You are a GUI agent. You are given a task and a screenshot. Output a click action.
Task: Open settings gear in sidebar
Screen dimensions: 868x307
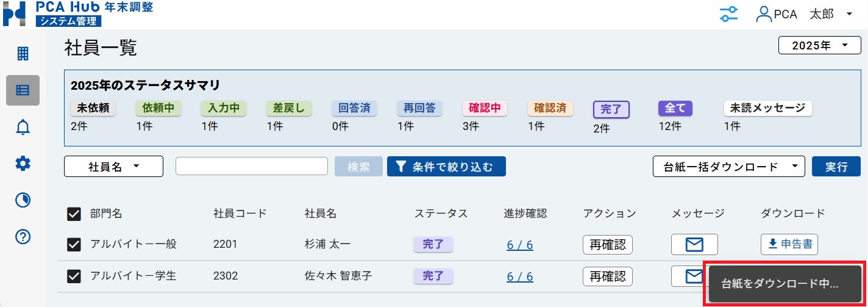23,164
